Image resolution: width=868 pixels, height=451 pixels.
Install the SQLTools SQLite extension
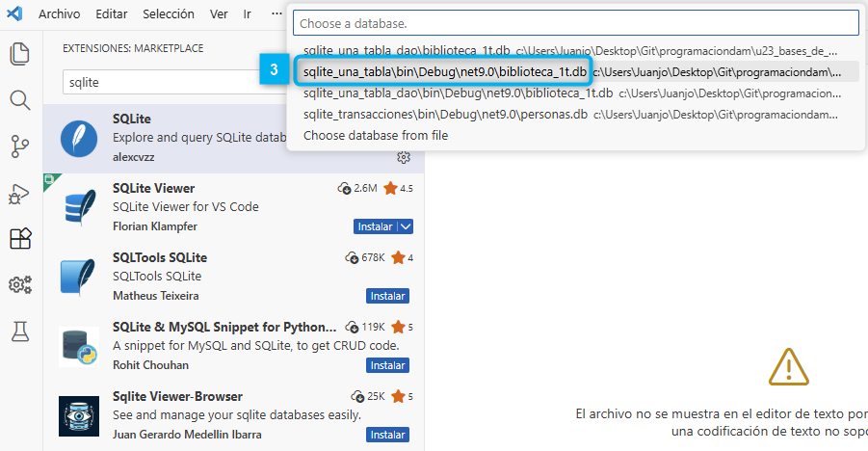click(387, 296)
